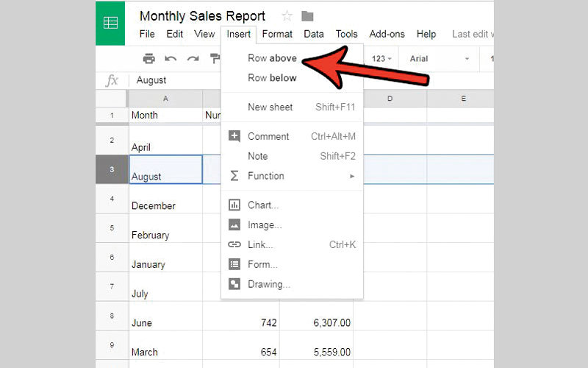588x368 pixels.
Task: Click the print icon in toolbar
Action: [x=149, y=59]
